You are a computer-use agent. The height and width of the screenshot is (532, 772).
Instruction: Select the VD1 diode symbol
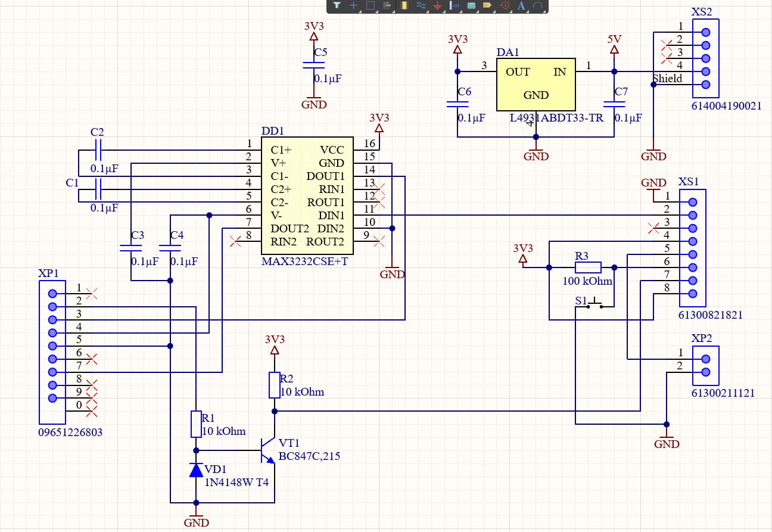196,471
